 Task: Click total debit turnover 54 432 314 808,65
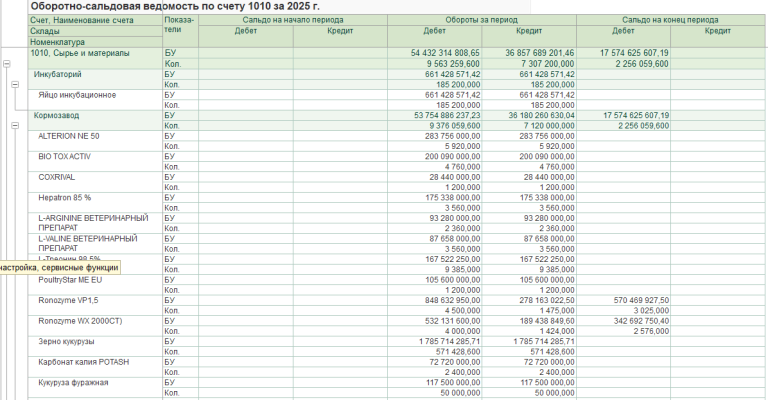tap(445, 53)
